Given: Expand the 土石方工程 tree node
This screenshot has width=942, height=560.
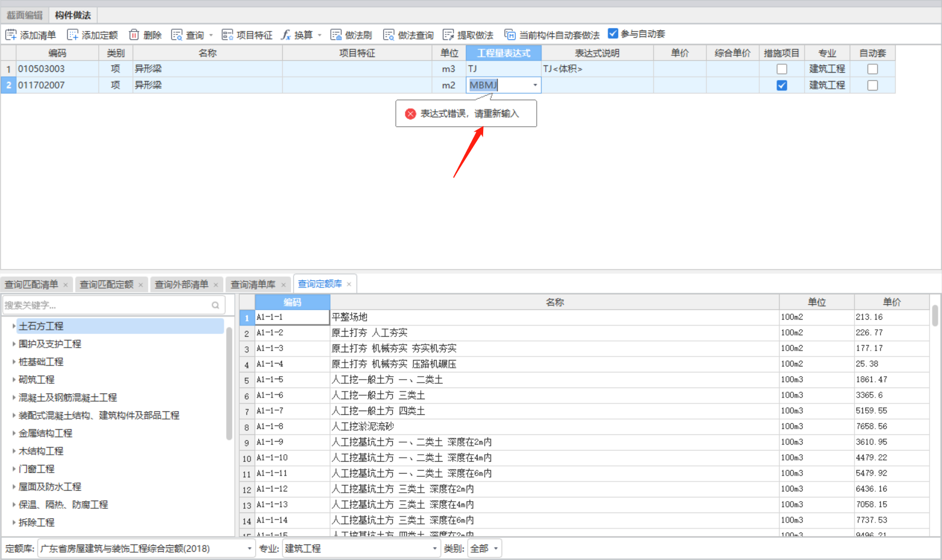Looking at the screenshot, I should [14, 326].
